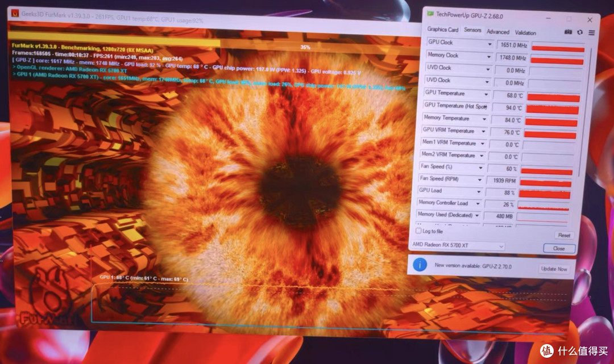Click the GPU Clock red history graph

[x=558, y=48]
